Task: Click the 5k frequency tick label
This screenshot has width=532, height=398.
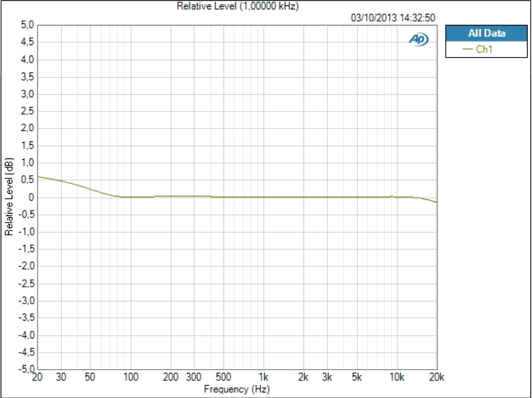Action: point(357,377)
